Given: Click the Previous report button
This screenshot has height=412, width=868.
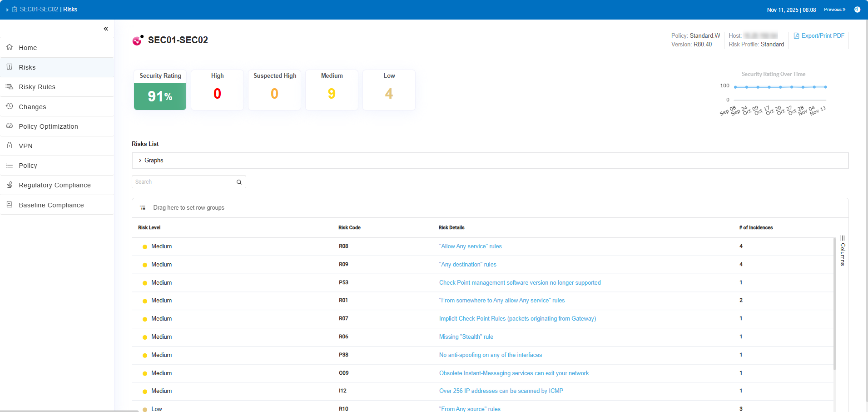Looking at the screenshot, I should [x=834, y=10].
